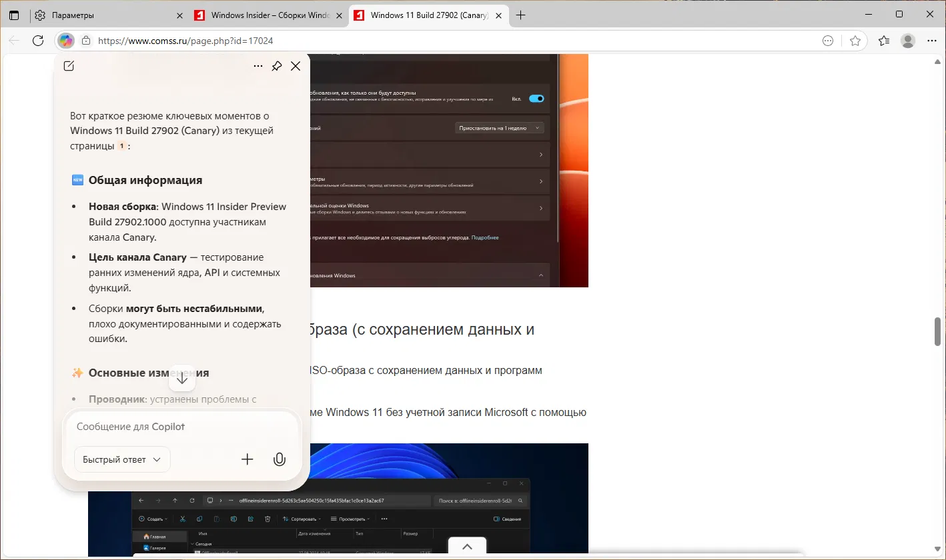Viewport: 946px width, 560px height.
Task: Close the Windows 11 Build 27902 tab
Action: (x=498, y=15)
